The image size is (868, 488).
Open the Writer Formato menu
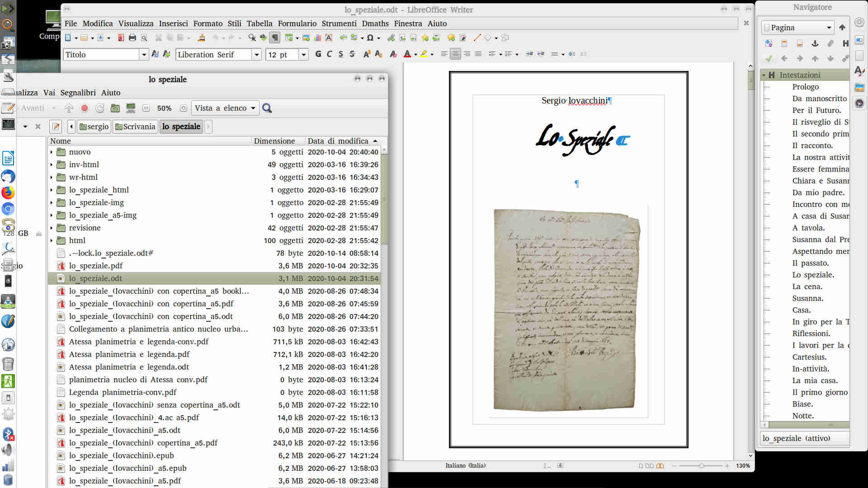pyautogui.click(x=208, y=23)
